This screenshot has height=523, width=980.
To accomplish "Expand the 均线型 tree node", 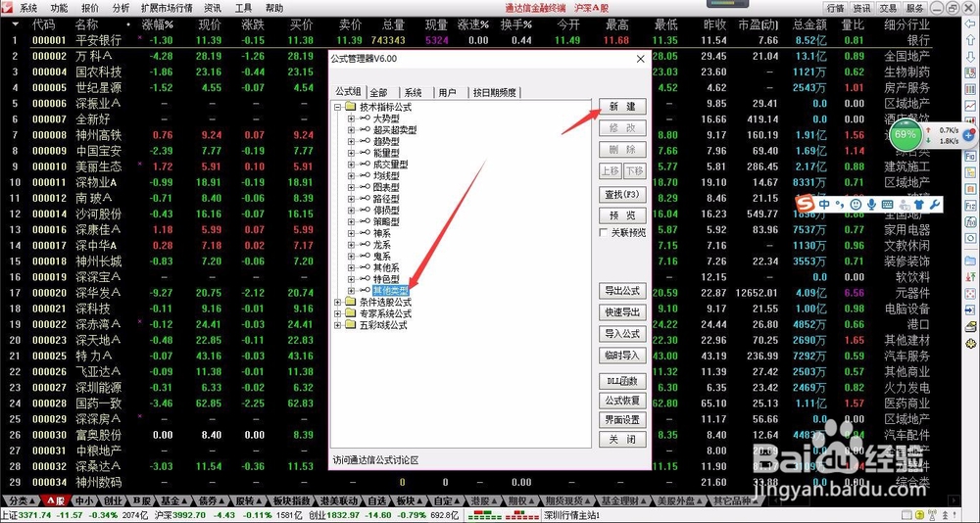I will [351, 176].
